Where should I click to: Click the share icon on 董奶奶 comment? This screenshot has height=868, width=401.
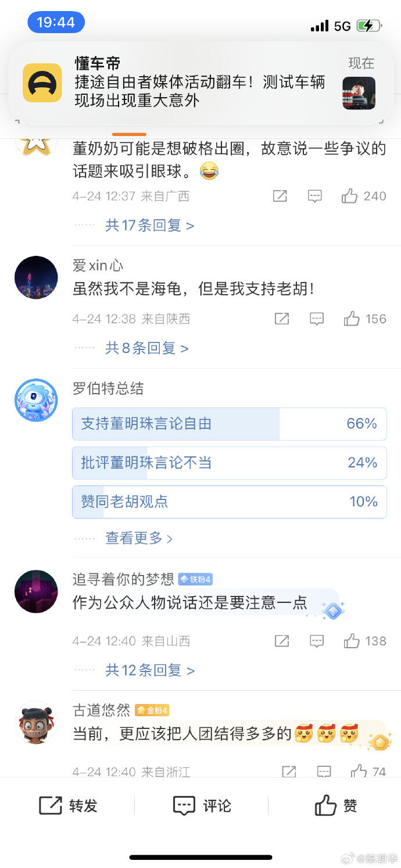click(x=280, y=196)
